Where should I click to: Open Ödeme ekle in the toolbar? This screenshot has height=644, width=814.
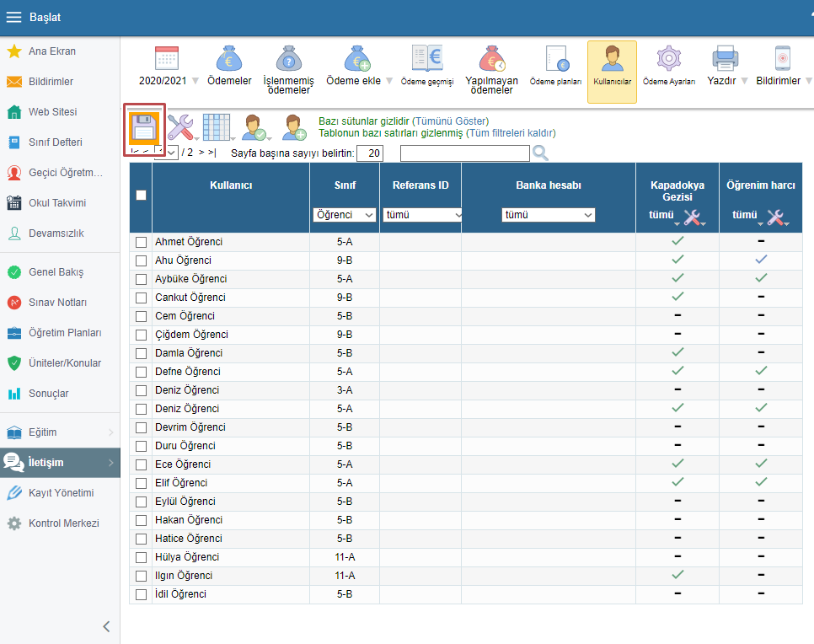point(357,59)
